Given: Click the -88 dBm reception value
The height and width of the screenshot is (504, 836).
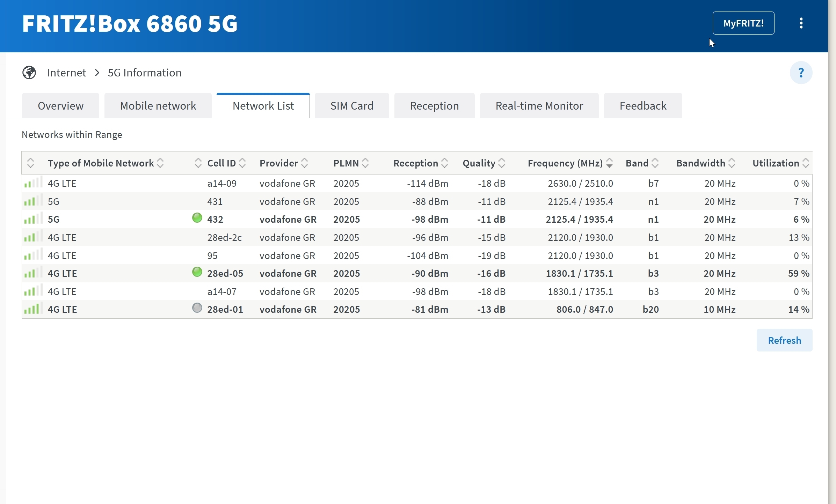Looking at the screenshot, I should (x=430, y=201).
